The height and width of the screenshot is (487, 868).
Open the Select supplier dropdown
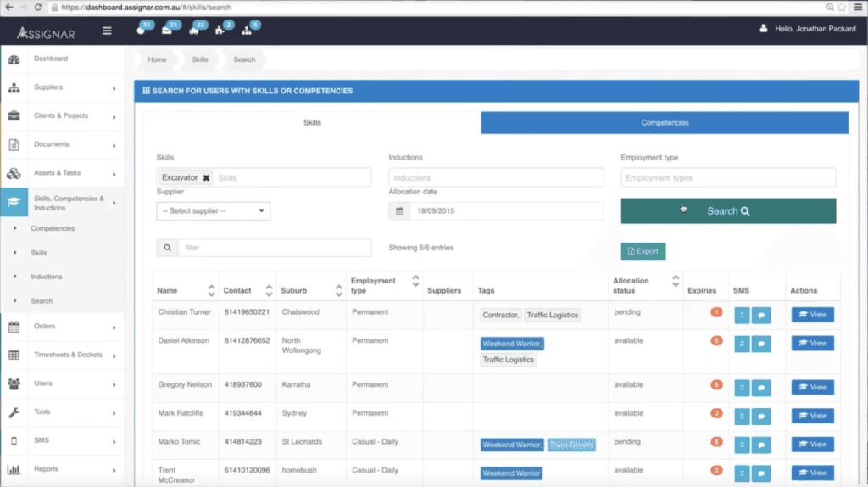point(213,211)
